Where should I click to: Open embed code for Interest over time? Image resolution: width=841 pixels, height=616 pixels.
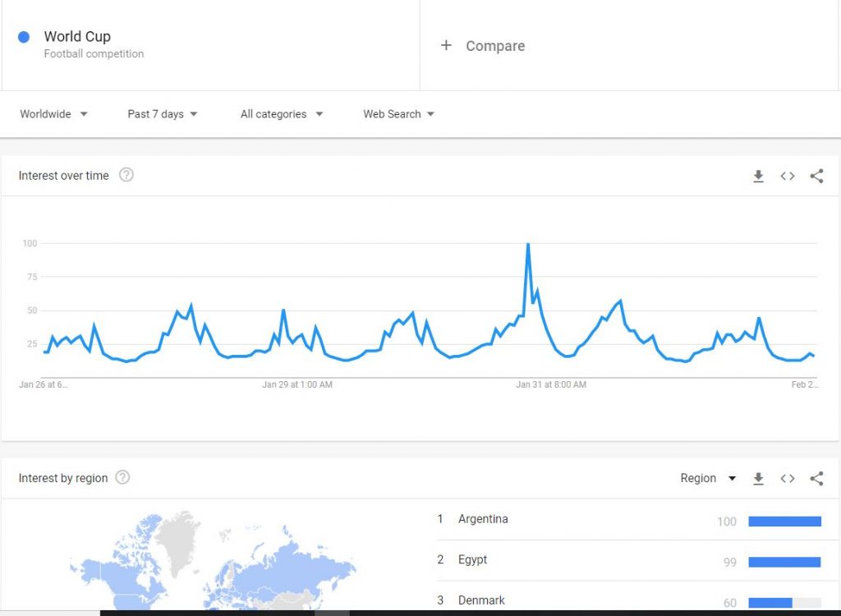(788, 176)
